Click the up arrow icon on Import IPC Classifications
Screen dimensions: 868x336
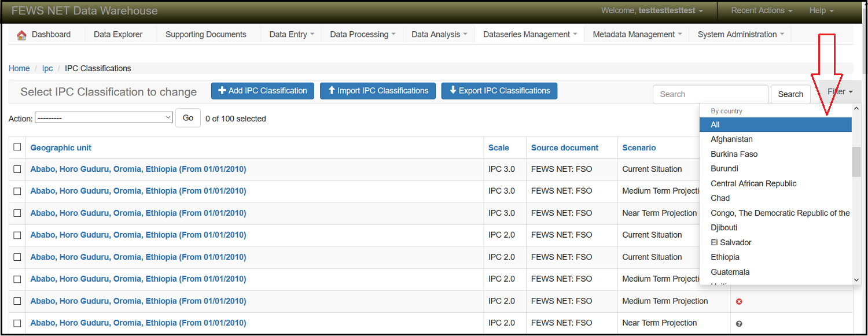[332, 91]
